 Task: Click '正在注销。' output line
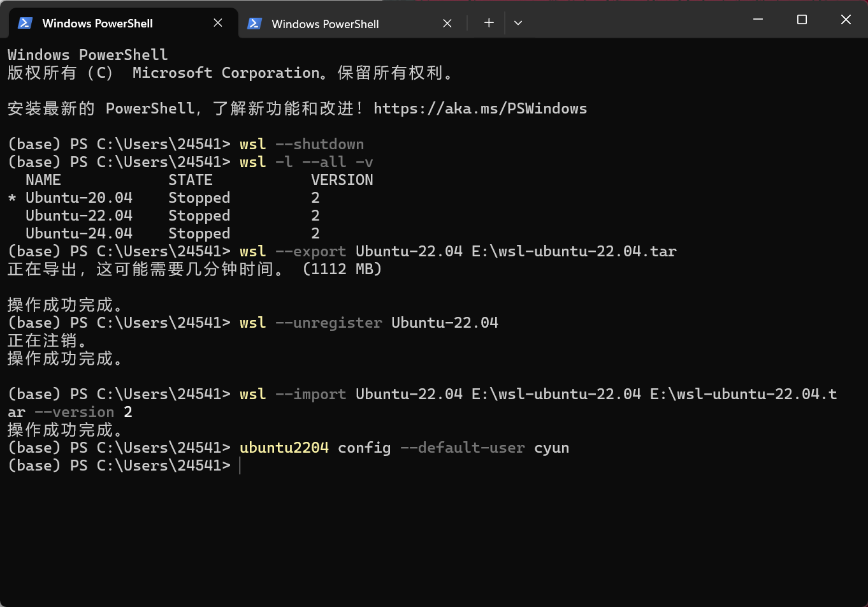(48, 340)
